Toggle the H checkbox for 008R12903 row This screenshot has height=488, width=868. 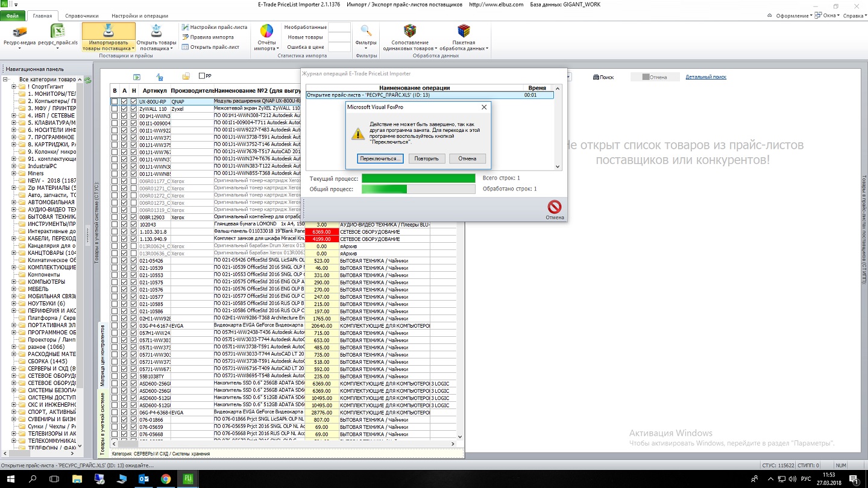(134, 217)
